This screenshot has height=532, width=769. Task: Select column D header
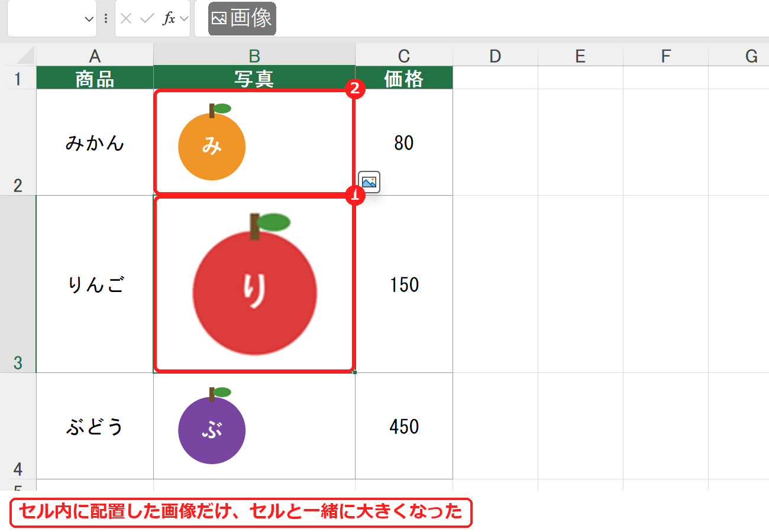[x=495, y=56]
